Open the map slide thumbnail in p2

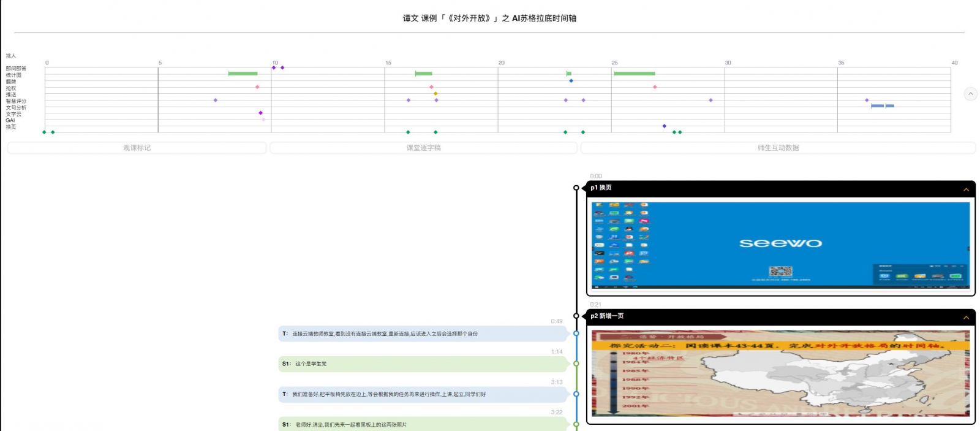coord(780,373)
